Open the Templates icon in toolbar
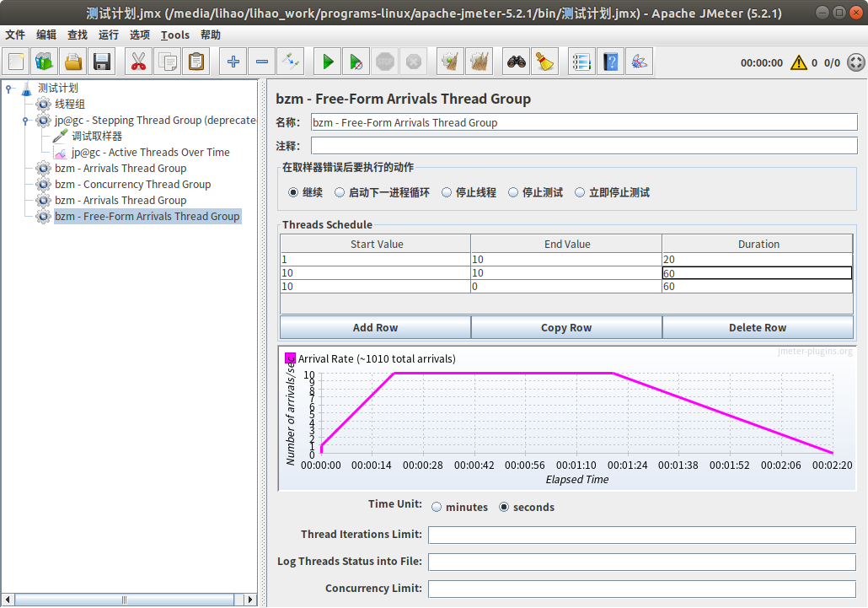Screen dimensions: 868x608 tap(45, 62)
